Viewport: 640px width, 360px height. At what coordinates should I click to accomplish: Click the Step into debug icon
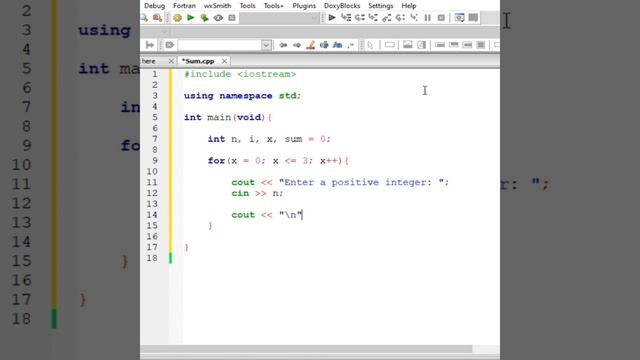(x=373, y=18)
